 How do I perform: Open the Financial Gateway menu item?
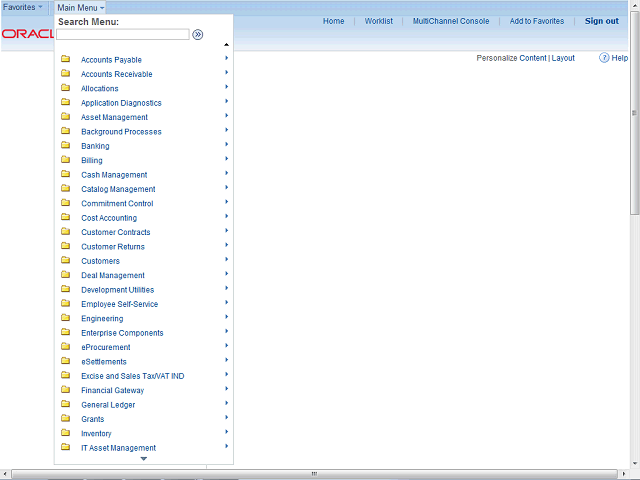coord(113,391)
